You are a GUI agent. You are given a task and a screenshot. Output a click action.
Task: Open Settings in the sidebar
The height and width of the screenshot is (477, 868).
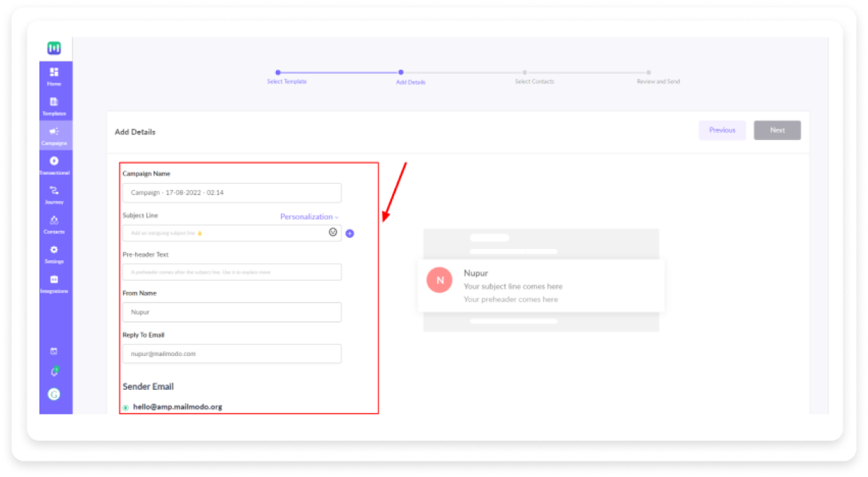(x=54, y=253)
